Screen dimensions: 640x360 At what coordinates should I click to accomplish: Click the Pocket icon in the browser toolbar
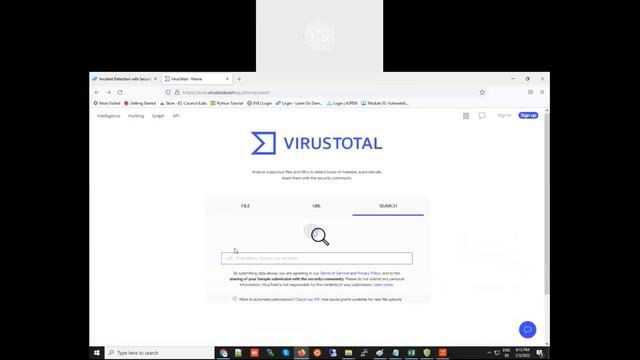point(530,92)
